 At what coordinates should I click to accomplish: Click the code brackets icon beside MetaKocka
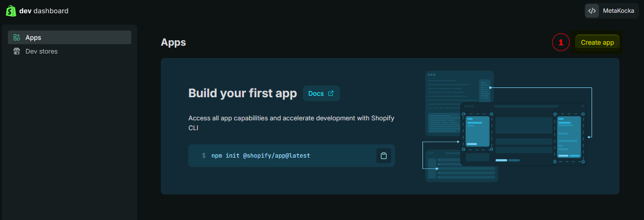click(x=592, y=11)
